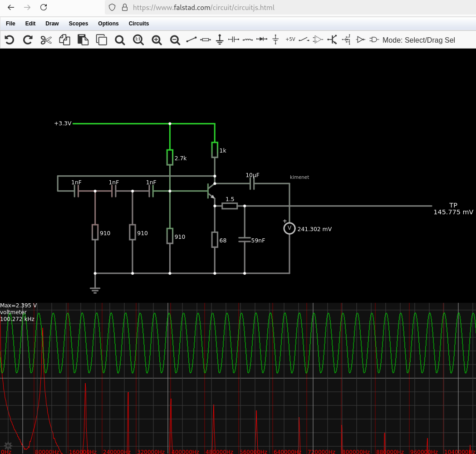476x454 pixels.
Task: Select the Add Wire tool
Action: 191,40
